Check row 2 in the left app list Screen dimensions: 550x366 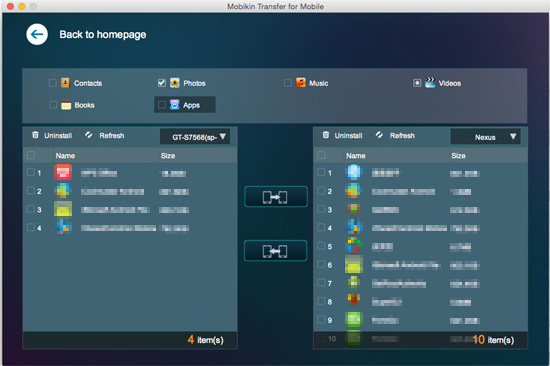(x=31, y=191)
